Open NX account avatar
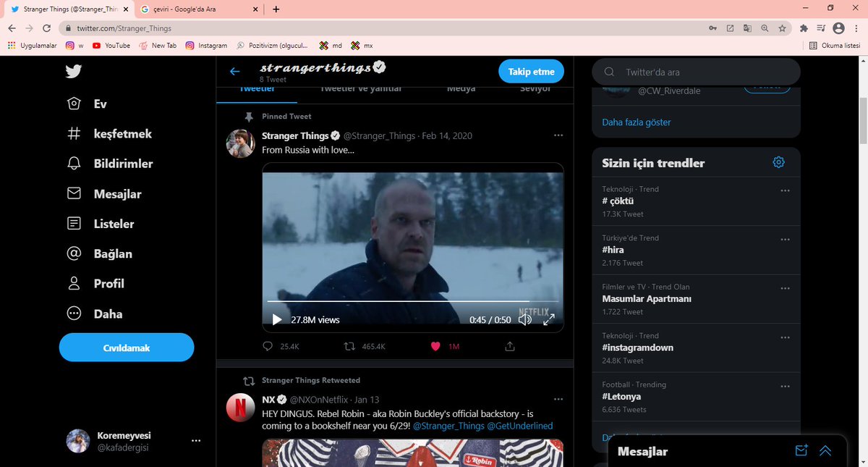Image resolution: width=868 pixels, height=467 pixels. (240, 408)
